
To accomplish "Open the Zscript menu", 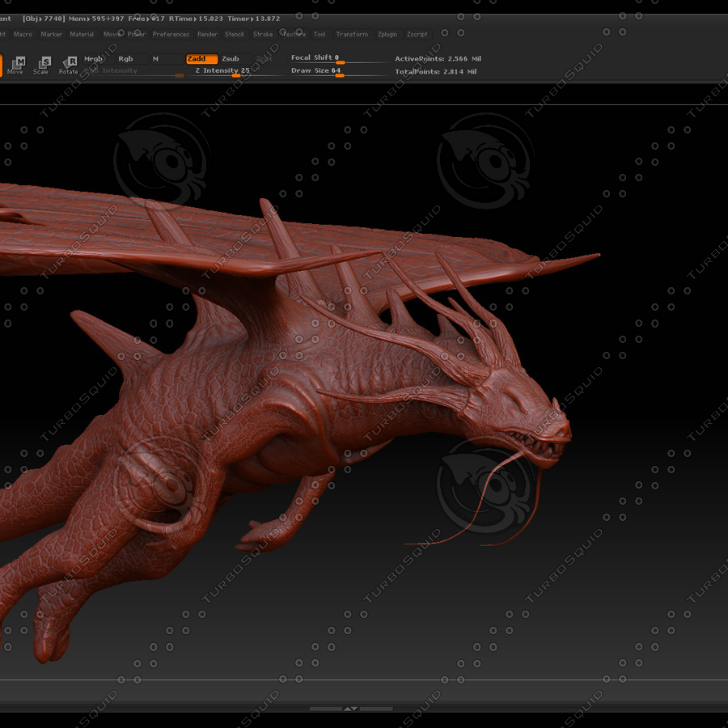I will click(417, 34).
